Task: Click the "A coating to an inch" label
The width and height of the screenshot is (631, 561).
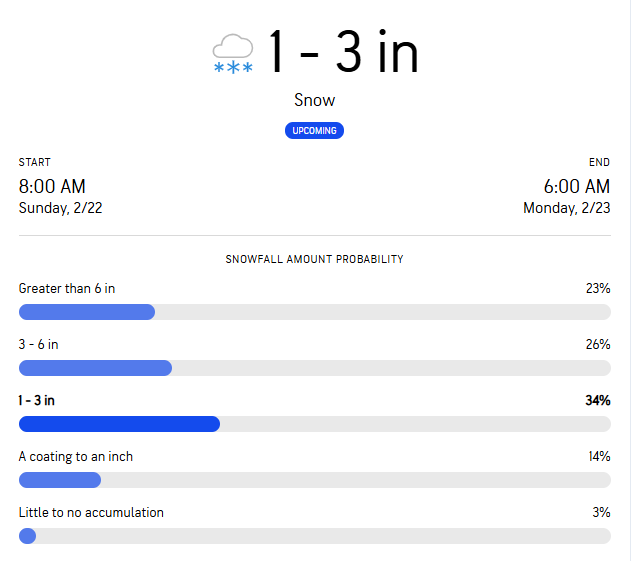Action: [76, 457]
